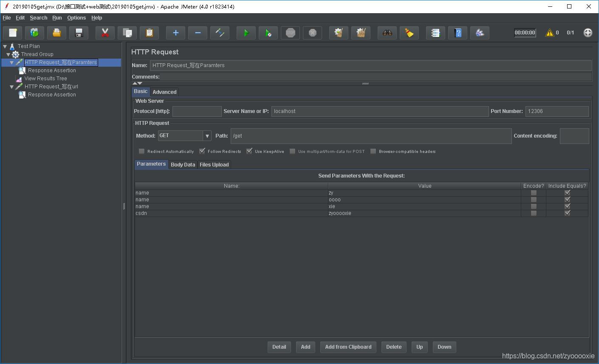The image size is (599, 364).
Task: Toggle Encode checkbox for value zy
Action: pos(534,193)
